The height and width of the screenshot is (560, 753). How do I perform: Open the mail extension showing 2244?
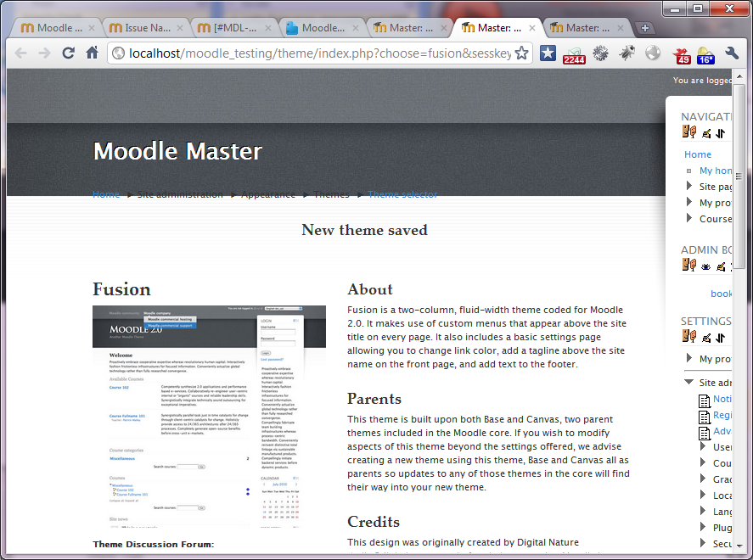(574, 56)
